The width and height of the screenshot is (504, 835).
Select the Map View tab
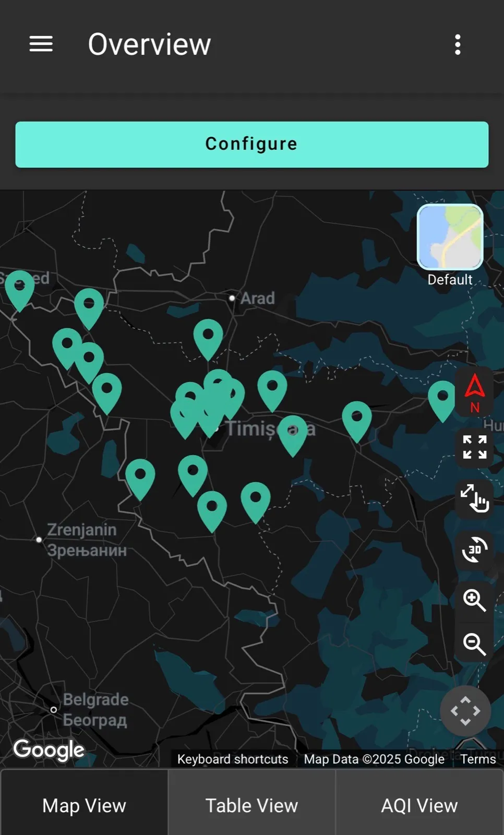[x=85, y=805]
